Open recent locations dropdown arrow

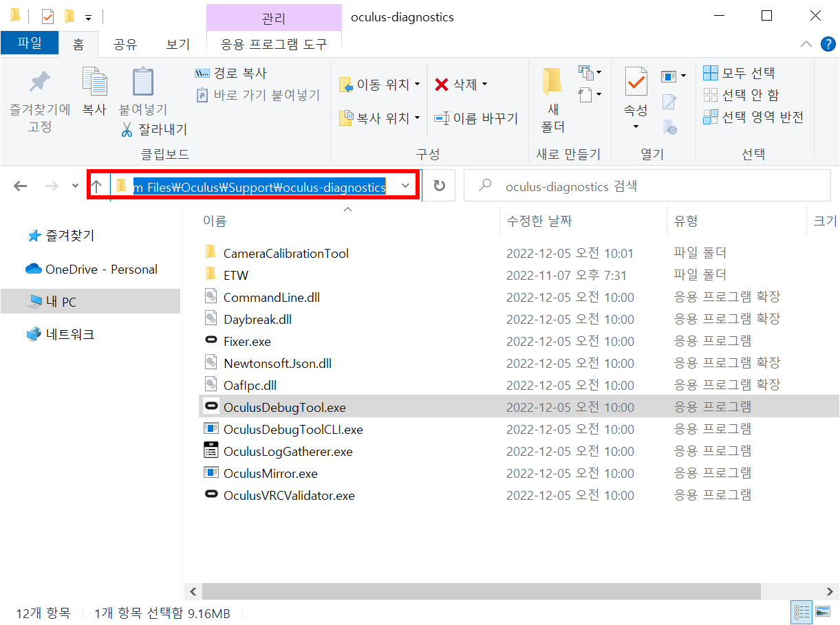[75, 186]
